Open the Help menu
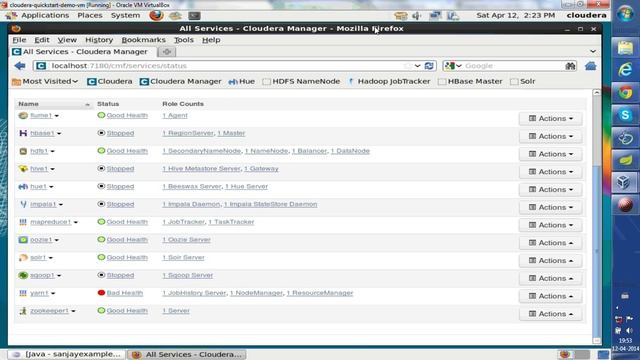640x360 pixels. coord(211,40)
